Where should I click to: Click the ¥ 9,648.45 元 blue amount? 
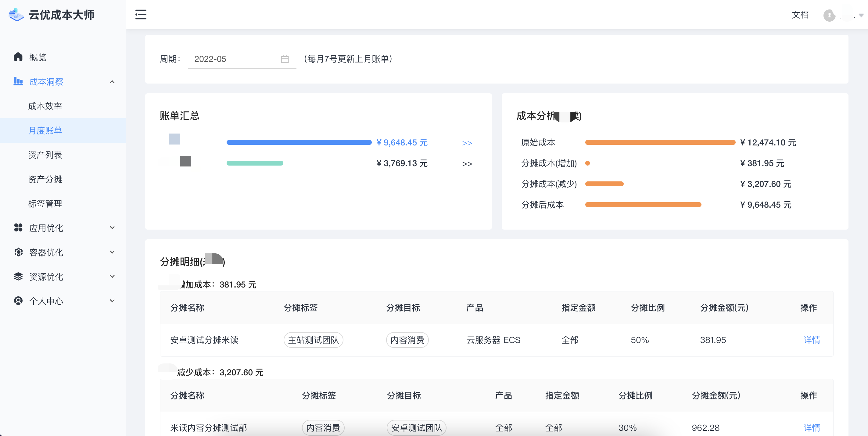click(402, 142)
